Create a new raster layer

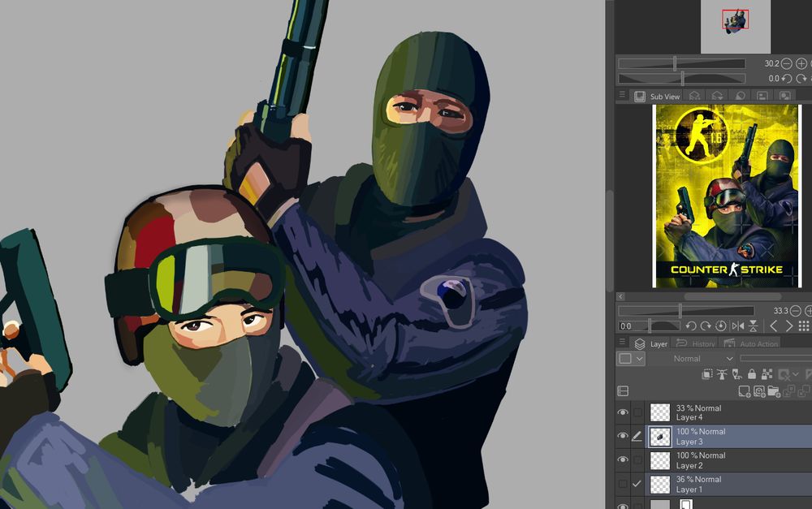pyautogui.click(x=744, y=391)
